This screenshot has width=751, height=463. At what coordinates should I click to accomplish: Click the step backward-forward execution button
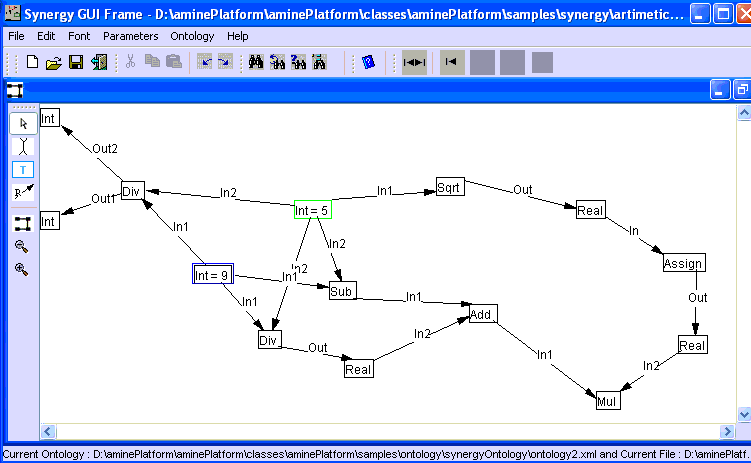(x=414, y=62)
